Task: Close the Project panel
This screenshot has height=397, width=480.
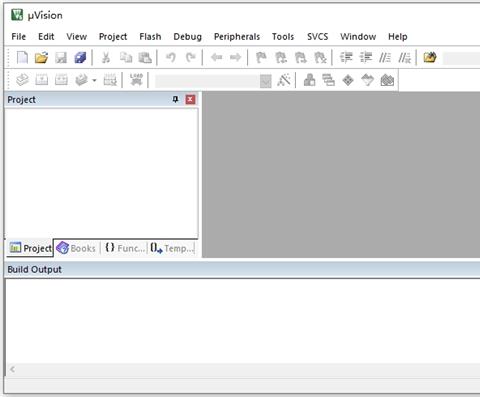Action: pos(190,99)
